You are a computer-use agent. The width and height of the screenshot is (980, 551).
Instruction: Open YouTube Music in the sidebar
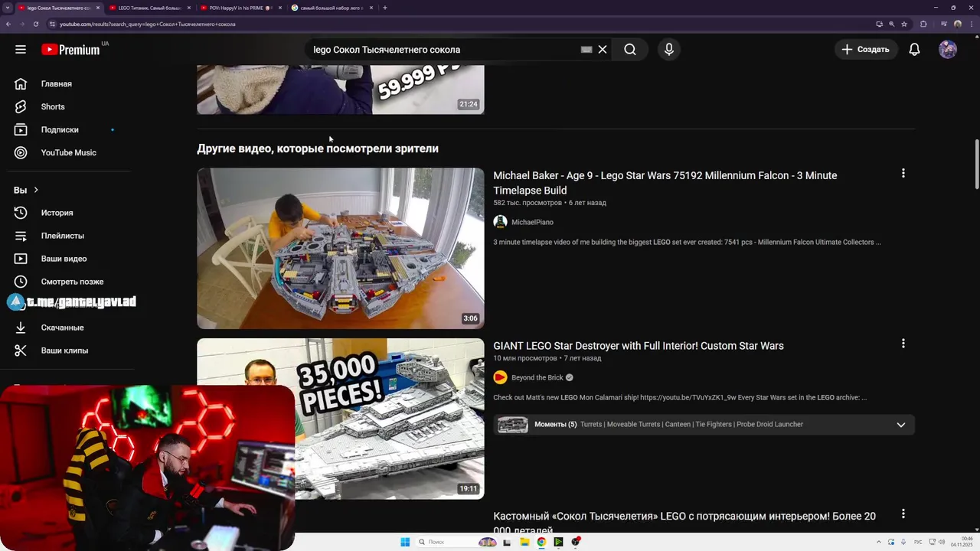[68, 152]
